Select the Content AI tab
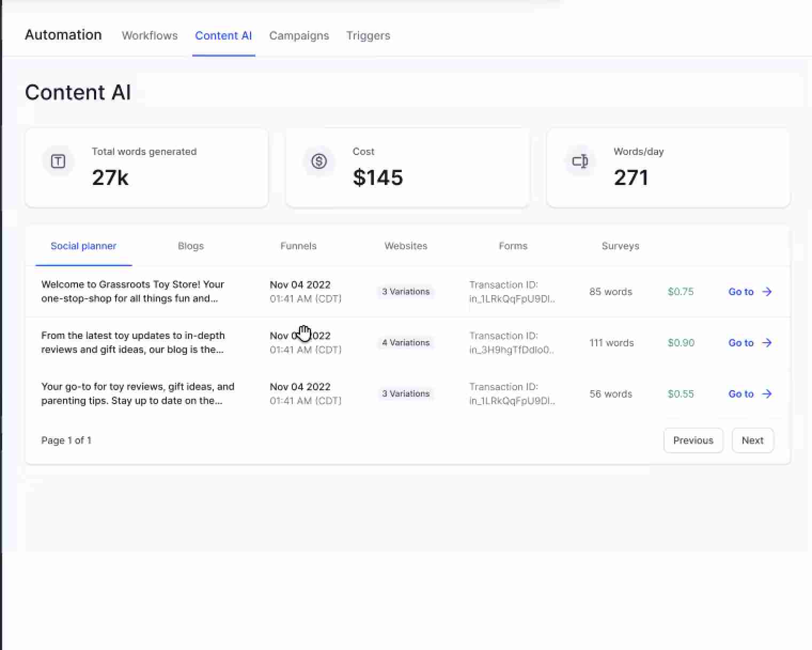The image size is (812, 650). (x=223, y=36)
